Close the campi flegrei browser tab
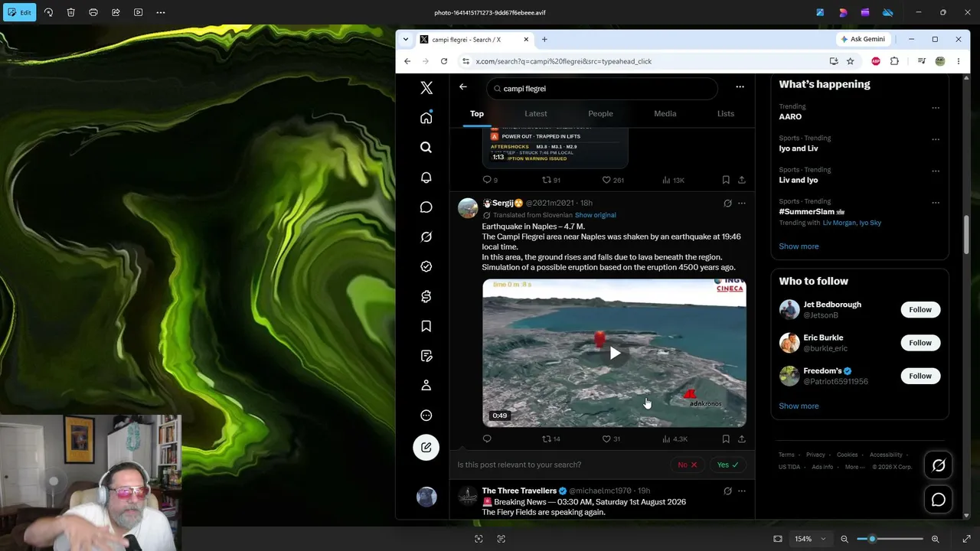 click(x=526, y=39)
